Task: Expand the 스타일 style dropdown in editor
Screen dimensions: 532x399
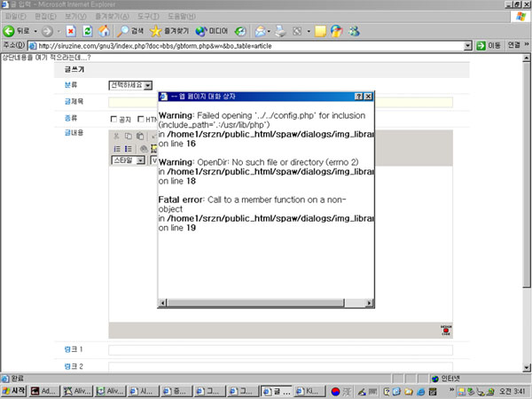Action: (139, 160)
